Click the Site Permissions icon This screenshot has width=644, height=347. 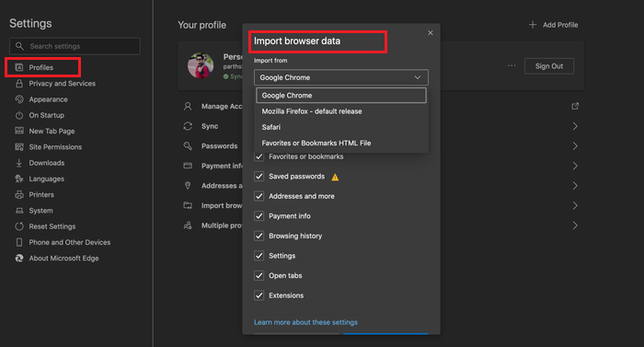(19, 147)
